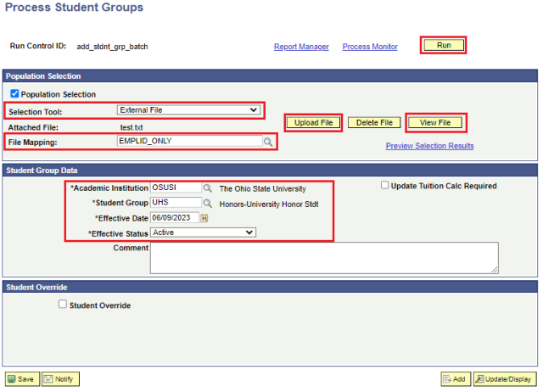The image size is (543, 392).
Task: Toggle Population Selection checkbox
Action: (x=14, y=93)
